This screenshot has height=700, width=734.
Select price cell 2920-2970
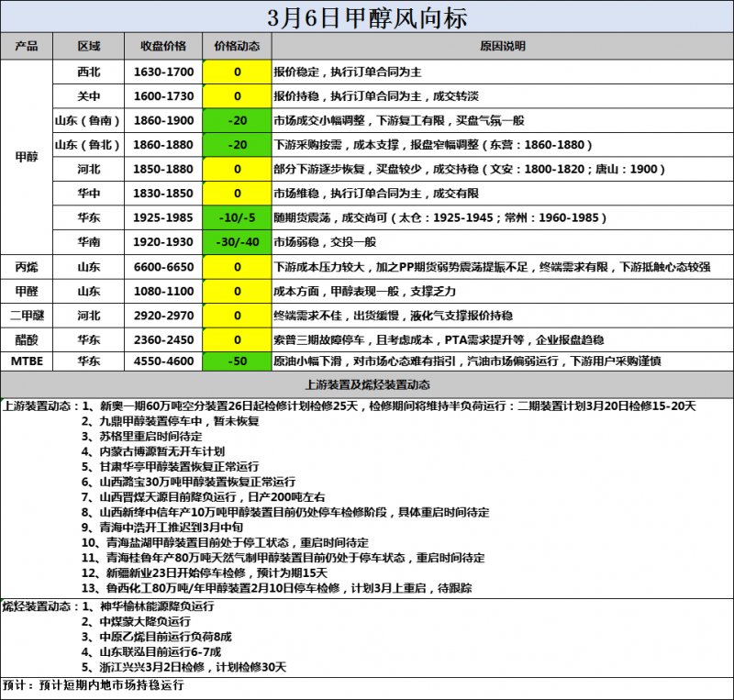click(163, 316)
